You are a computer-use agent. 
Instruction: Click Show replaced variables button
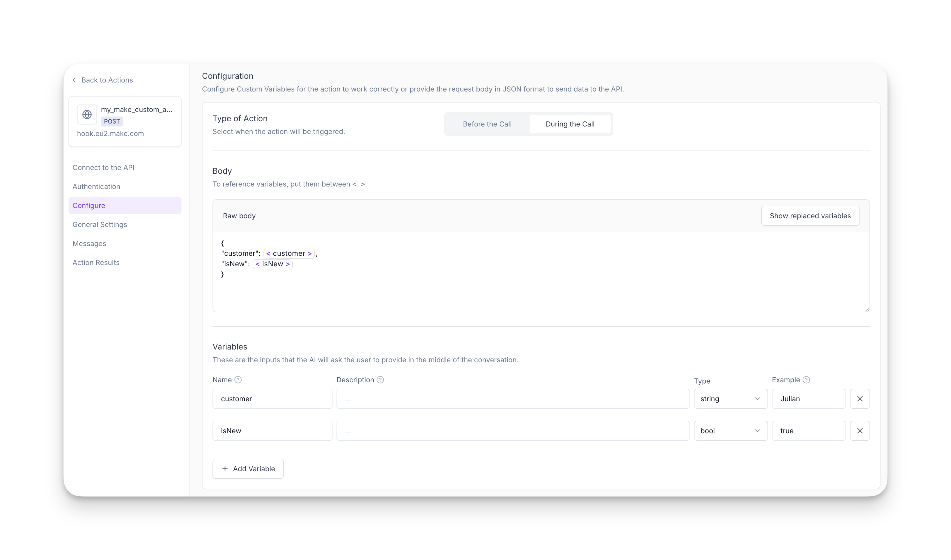[810, 216]
